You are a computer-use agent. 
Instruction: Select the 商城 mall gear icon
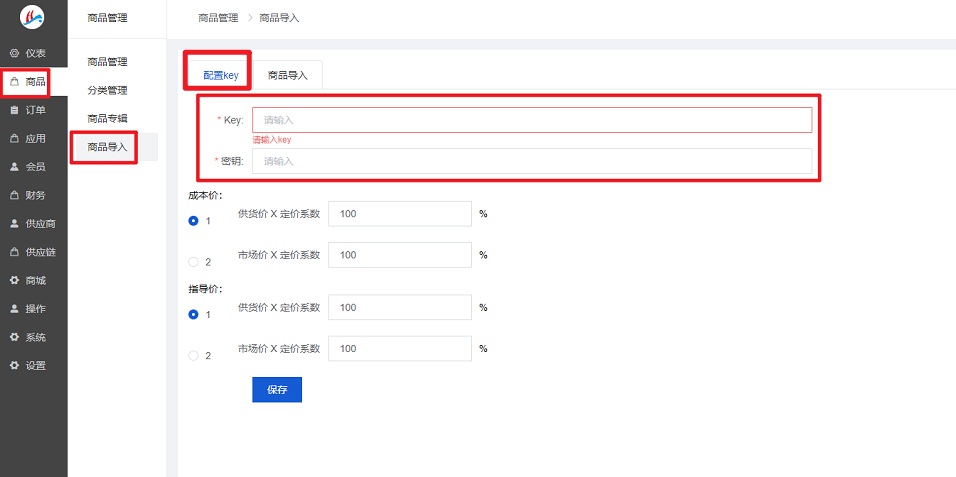[15, 281]
